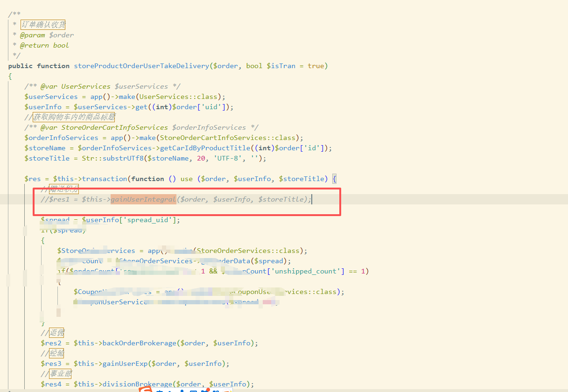Click the 赠送积分 comment
The width and height of the screenshot is (568, 392).
coord(65,189)
